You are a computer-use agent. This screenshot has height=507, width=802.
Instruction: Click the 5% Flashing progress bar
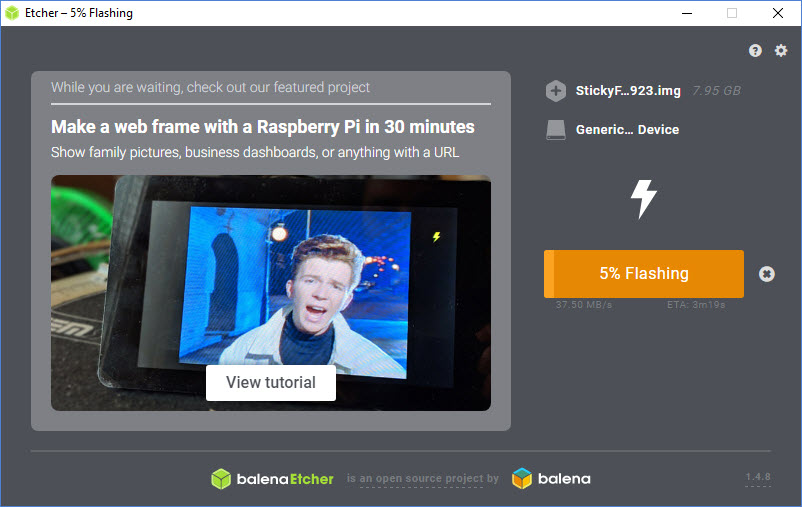point(643,274)
